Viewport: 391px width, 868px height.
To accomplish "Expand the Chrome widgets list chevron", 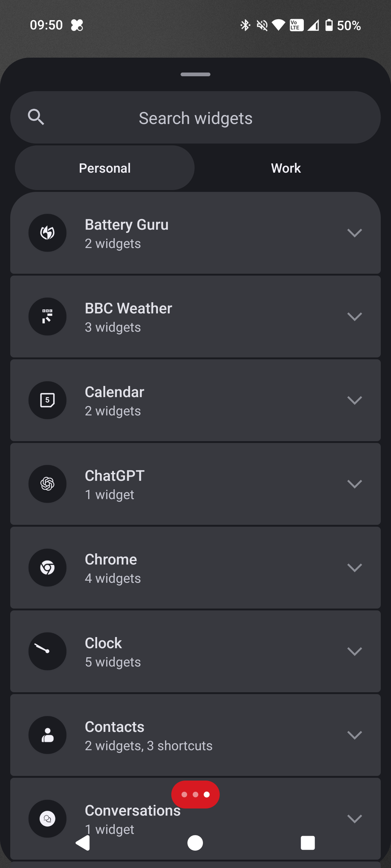I will point(354,567).
